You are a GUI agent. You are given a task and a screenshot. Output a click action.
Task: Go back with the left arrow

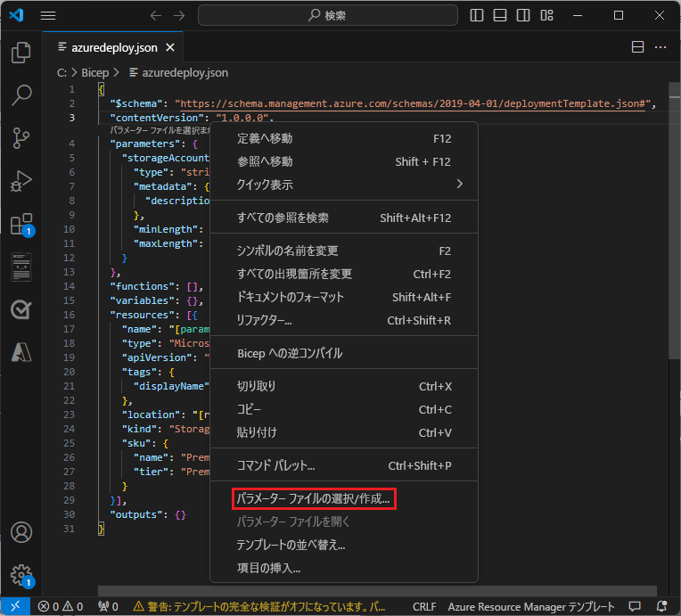click(155, 16)
